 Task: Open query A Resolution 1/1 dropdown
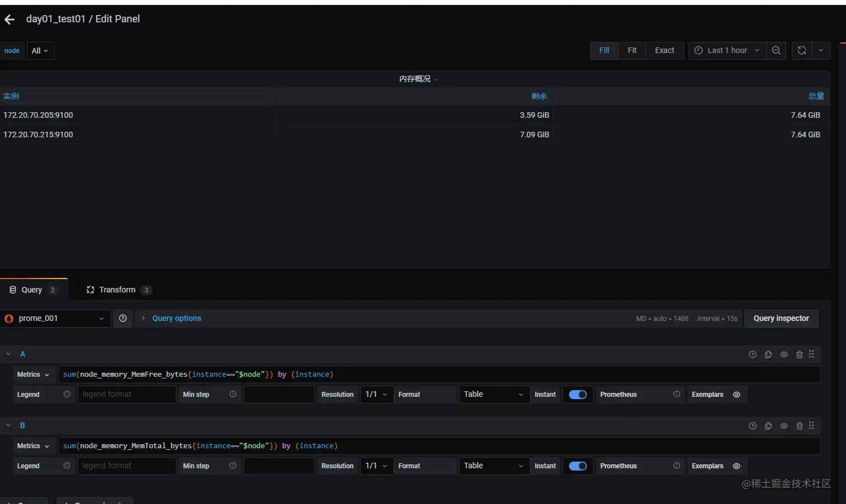(377, 394)
